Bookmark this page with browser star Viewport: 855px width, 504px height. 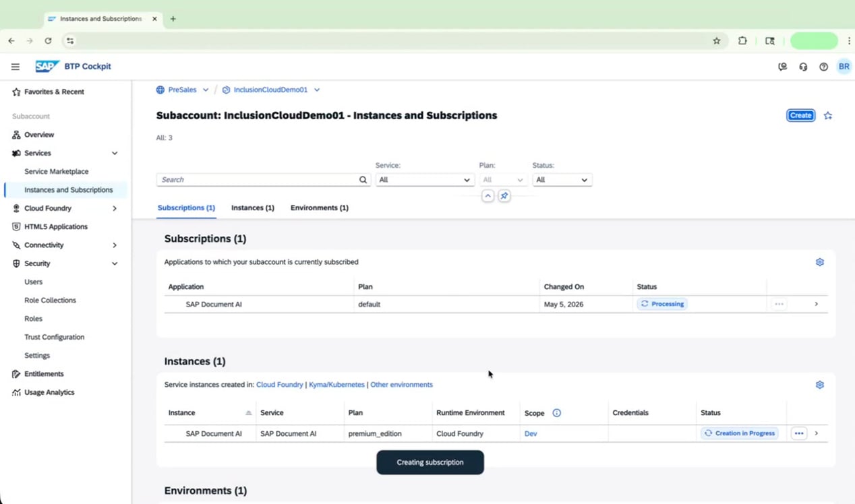point(717,41)
